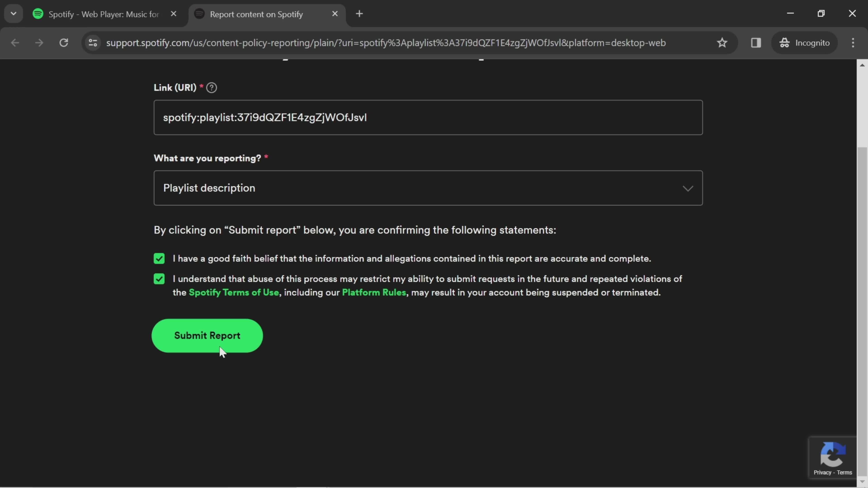Click the Link URI help question mark icon
The height and width of the screenshot is (488, 868).
pos(211,88)
